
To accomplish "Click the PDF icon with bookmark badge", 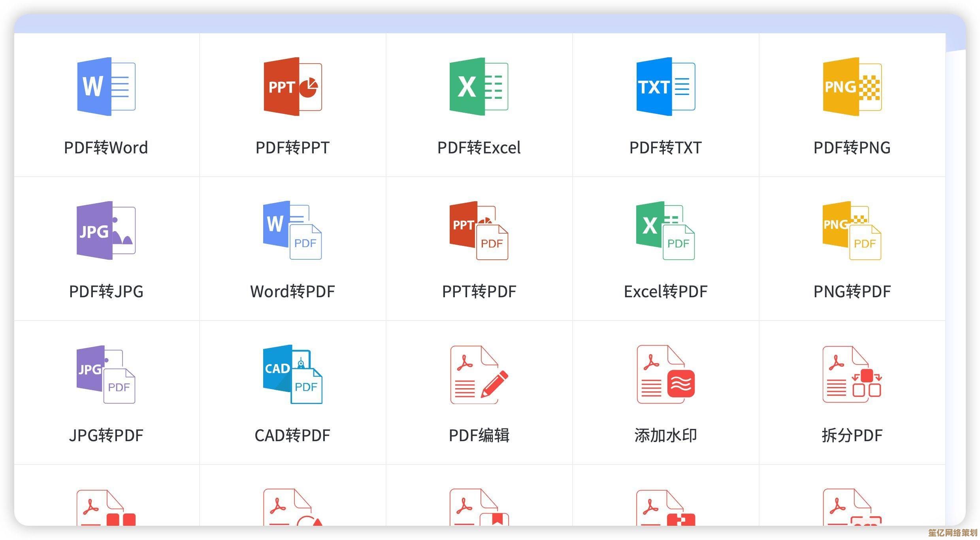I will click(x=479, y=507).
